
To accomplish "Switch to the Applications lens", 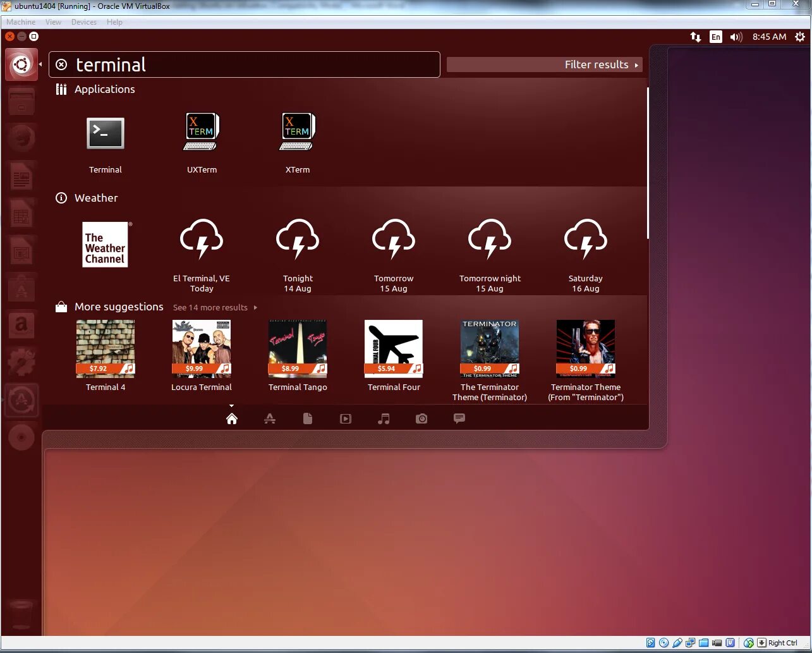I will (x=270, y=418).
